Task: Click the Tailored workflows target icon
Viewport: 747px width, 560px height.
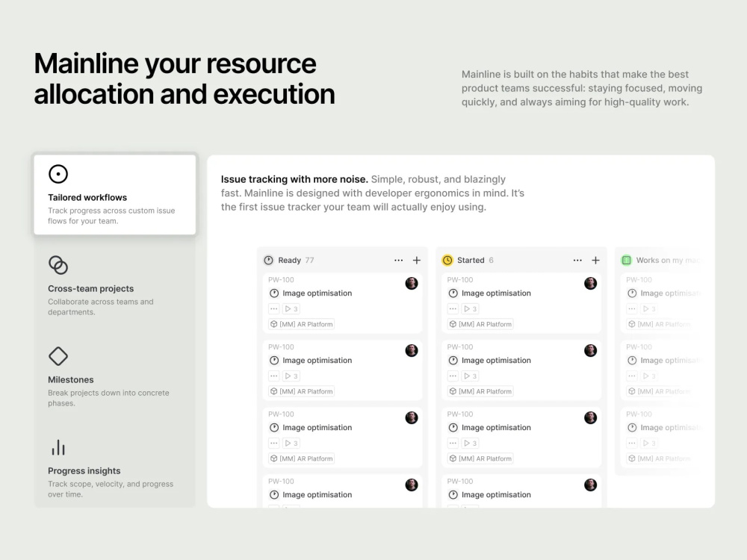Action: (x=58, y=174)
